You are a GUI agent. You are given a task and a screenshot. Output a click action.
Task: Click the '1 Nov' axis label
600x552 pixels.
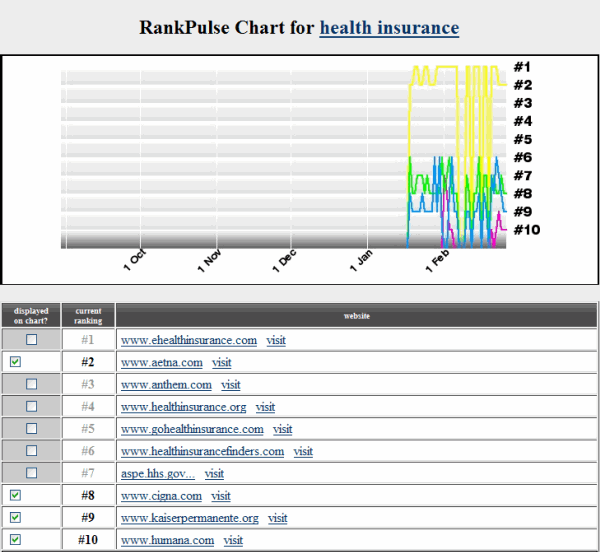[x=209, y=261]
